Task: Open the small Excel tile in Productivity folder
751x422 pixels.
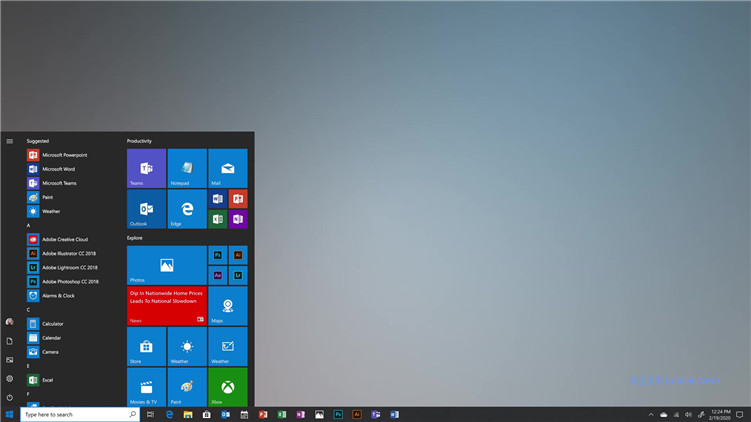Action: click(217, 219)
